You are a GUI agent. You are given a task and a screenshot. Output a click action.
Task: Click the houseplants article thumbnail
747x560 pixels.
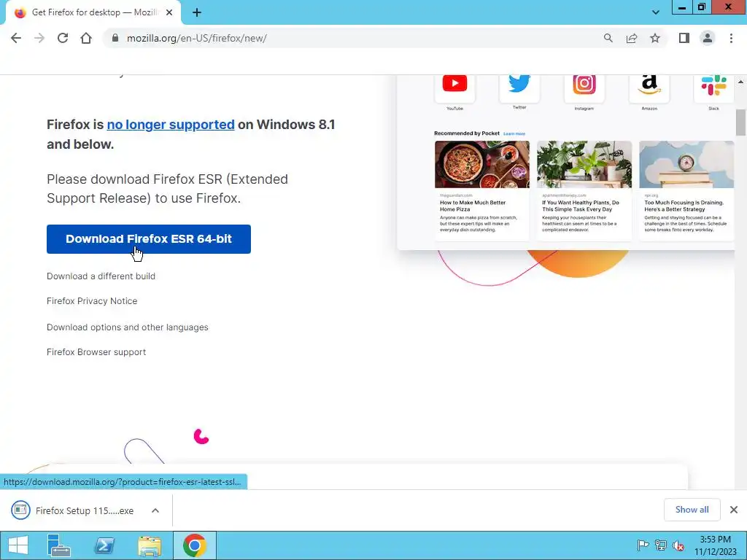click(x=584, y=164)
